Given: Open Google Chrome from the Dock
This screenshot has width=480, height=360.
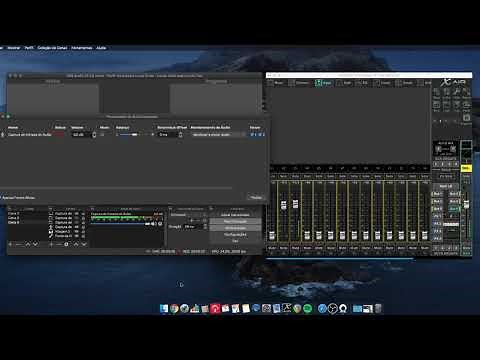Looking at the screenshot, I should (x=174, y=309).
